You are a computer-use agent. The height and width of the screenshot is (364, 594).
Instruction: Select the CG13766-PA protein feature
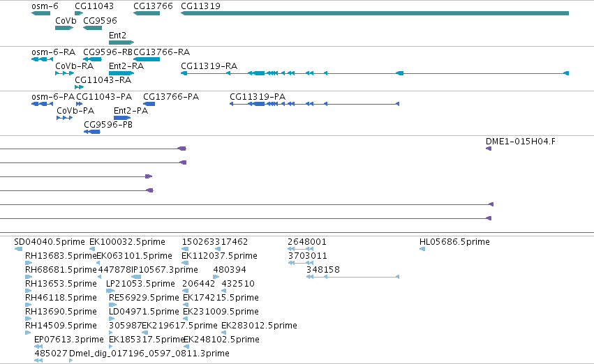(149, 104)
